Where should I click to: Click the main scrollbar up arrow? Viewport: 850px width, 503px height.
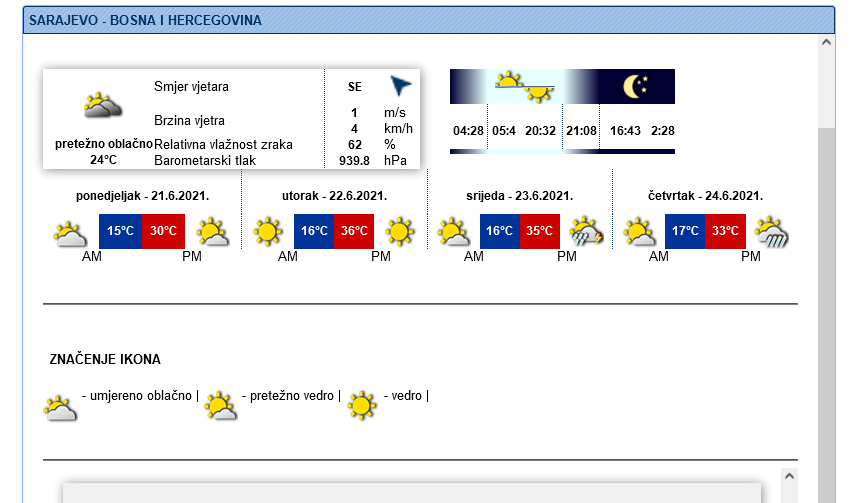coord(826,43)
